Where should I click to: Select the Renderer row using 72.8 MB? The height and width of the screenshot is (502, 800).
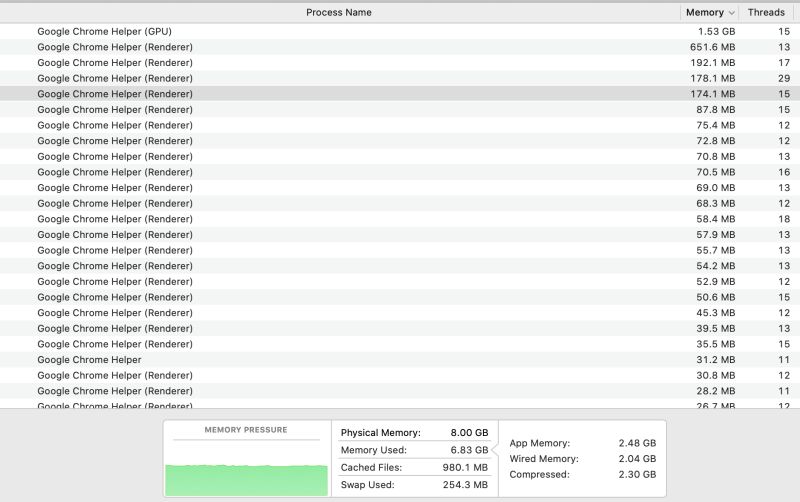(x=400, y=141)
